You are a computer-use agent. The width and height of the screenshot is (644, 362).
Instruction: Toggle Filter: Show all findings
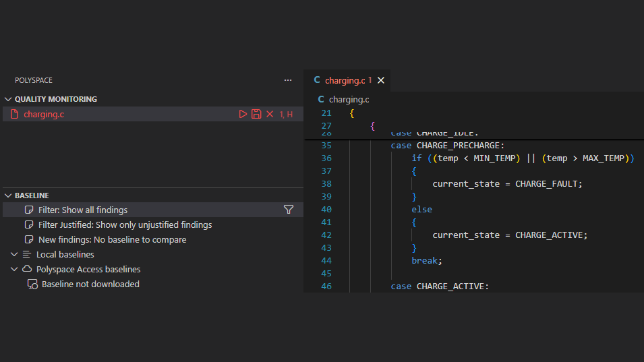(x=82, y=210)
